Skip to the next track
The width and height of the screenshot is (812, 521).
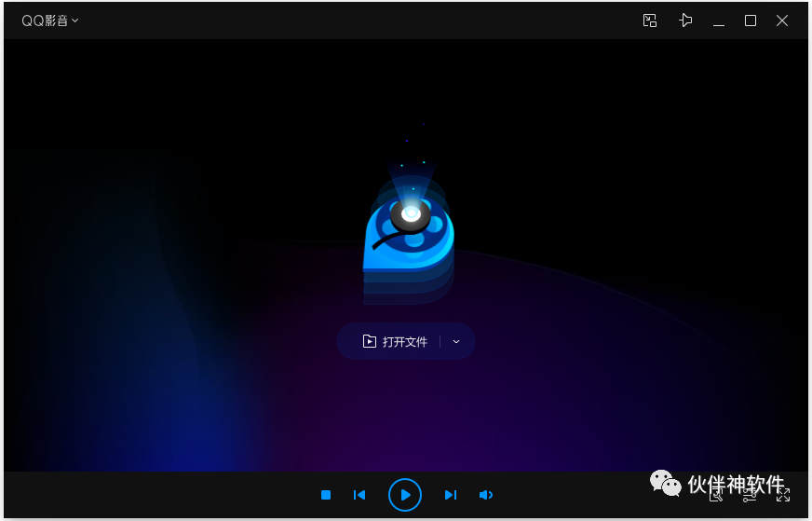click(451, 495)
